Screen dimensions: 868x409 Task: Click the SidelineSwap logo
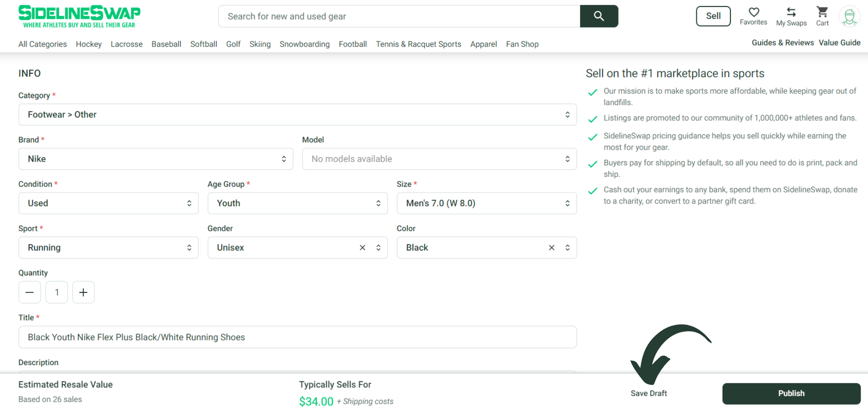pos(79,17)
